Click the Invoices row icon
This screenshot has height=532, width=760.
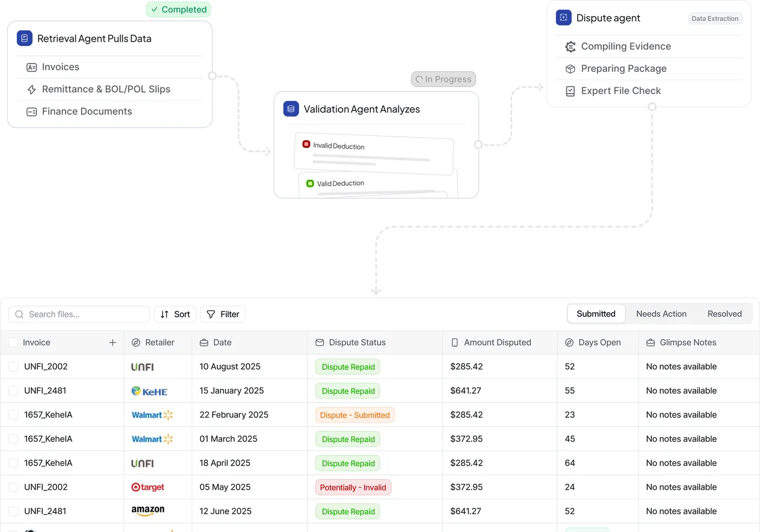point(32,67)
